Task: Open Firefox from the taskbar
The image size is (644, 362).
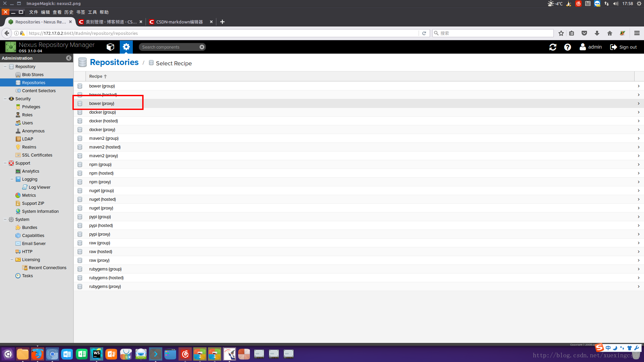Action: coord(37,354)
